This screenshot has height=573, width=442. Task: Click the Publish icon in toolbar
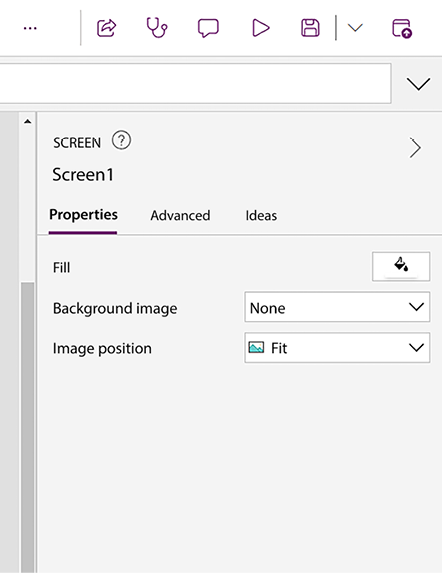(402, 29)
